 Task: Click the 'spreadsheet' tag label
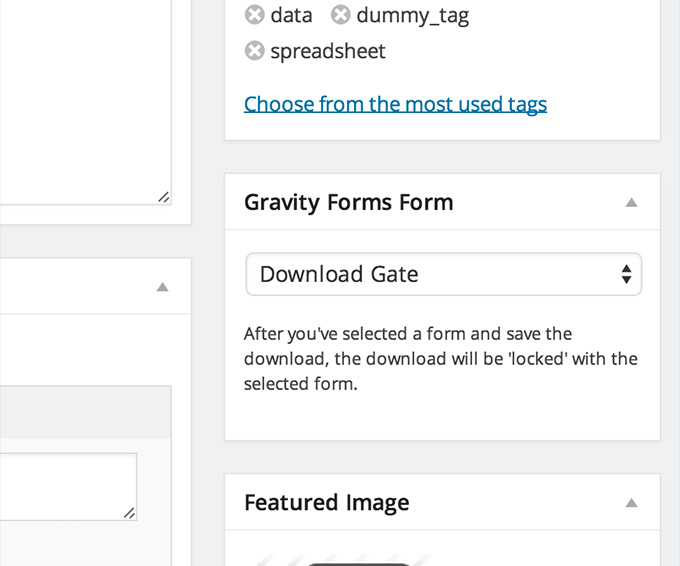pos(328,52)
